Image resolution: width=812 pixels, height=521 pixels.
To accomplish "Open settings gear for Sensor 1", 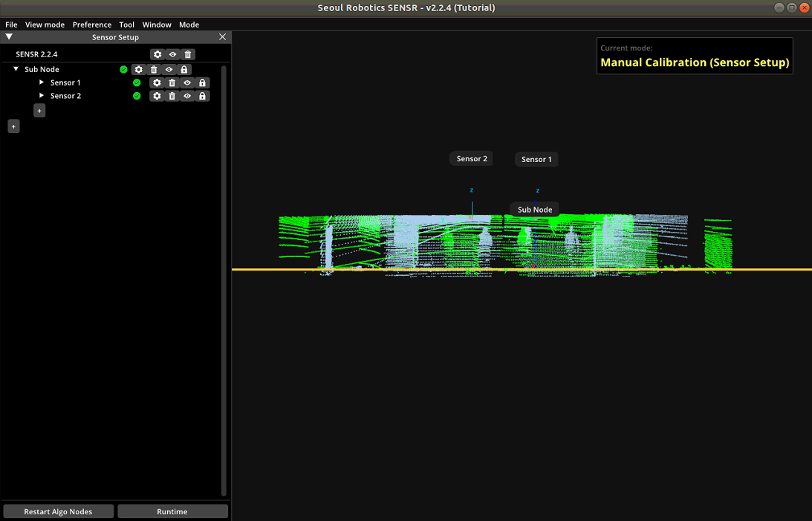I will (x=157, y=82).
